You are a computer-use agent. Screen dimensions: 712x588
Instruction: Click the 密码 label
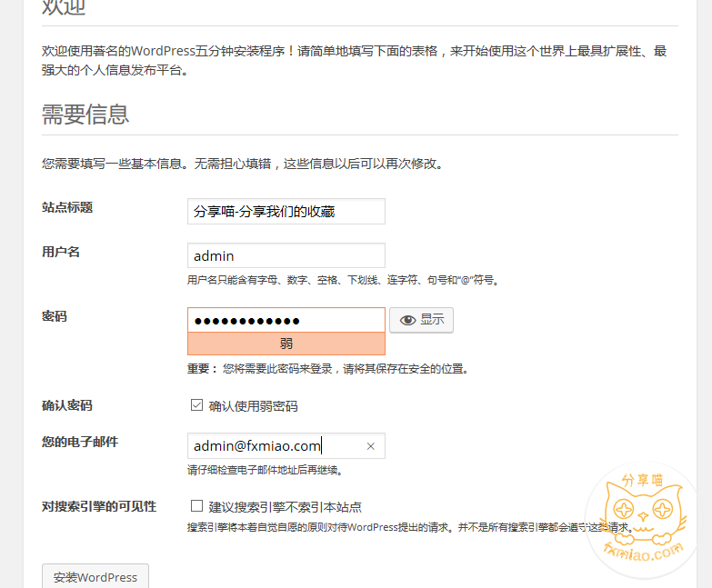click(55, 316)
